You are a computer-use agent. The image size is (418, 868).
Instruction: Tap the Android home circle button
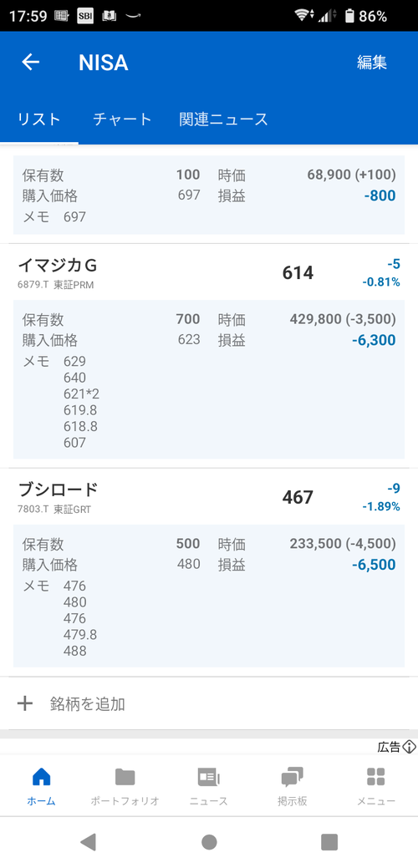209,841
